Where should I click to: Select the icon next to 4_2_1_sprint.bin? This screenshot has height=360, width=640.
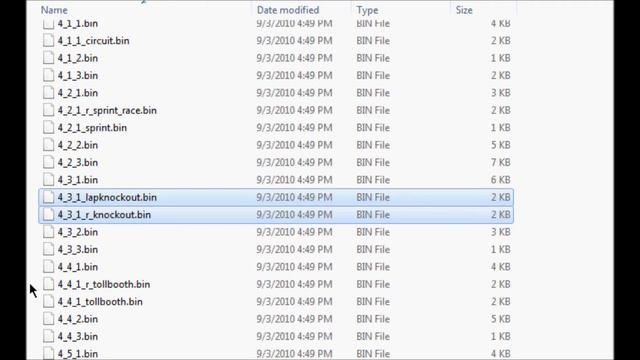point(49,127)
